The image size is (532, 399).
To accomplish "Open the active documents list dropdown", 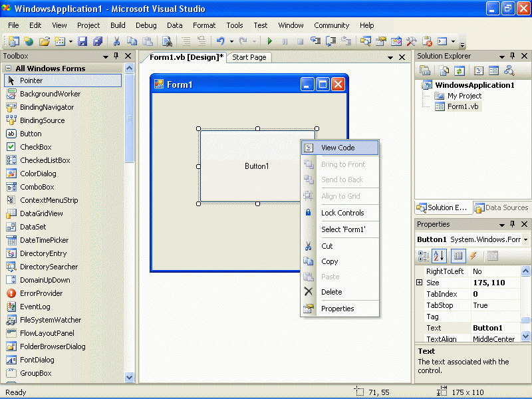I will tap(390, 57).
